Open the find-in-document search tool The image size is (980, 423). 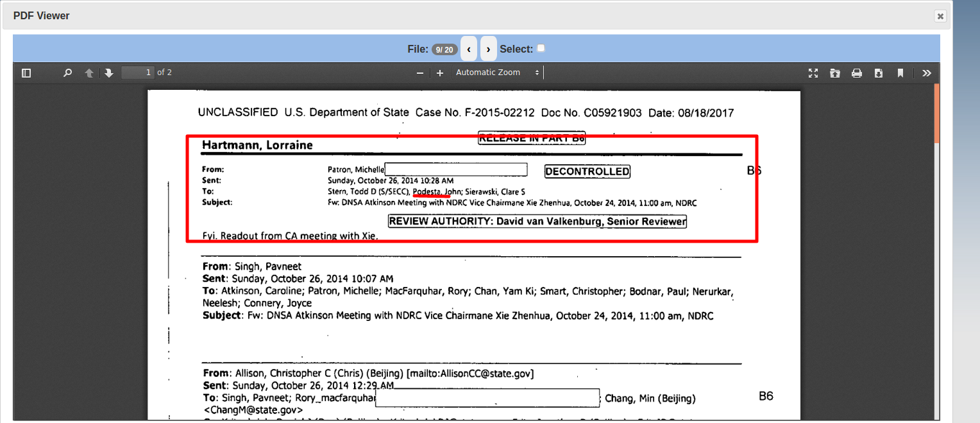[67, 73]
